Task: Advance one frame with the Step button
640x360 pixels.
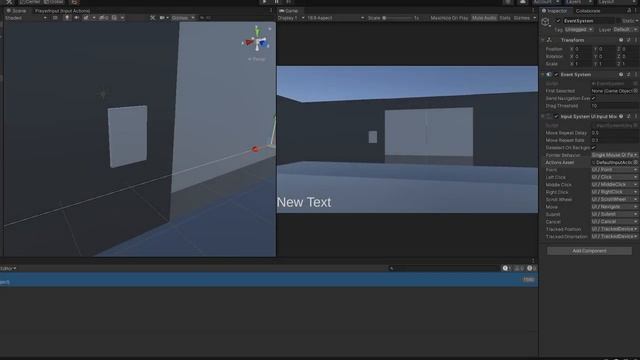Action: (x=288, y=2)
